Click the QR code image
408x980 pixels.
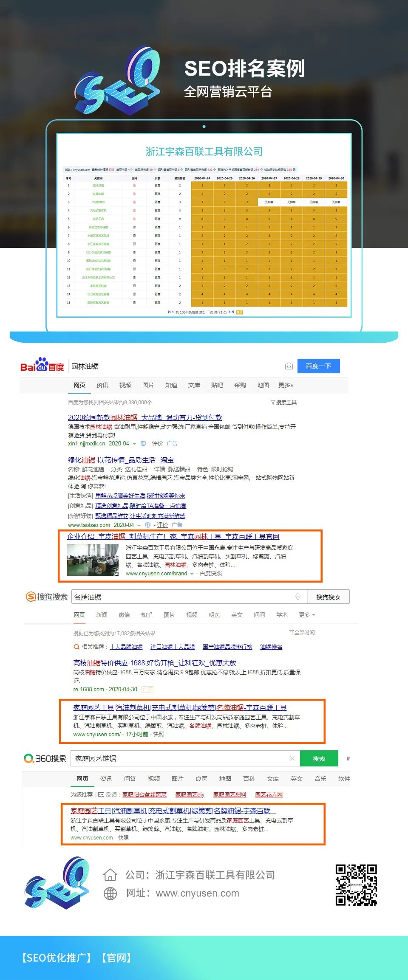pyautogui.click(x=356, y=885)
